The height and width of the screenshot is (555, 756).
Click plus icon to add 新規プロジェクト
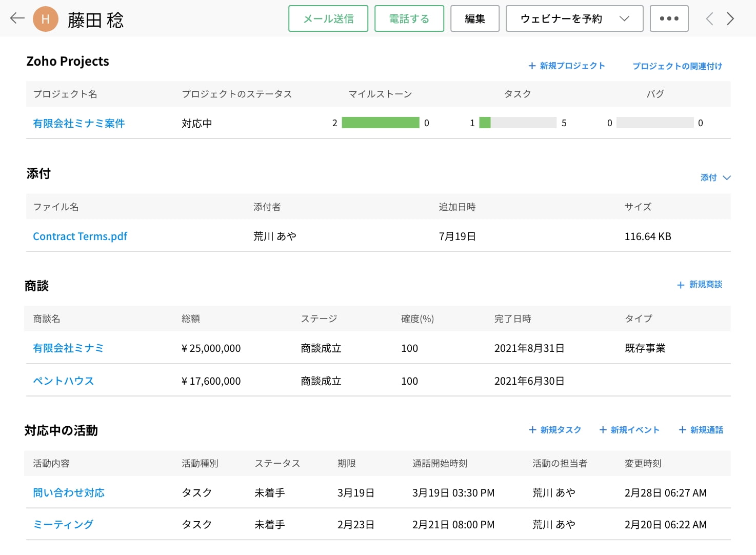[x=532, y=66]
